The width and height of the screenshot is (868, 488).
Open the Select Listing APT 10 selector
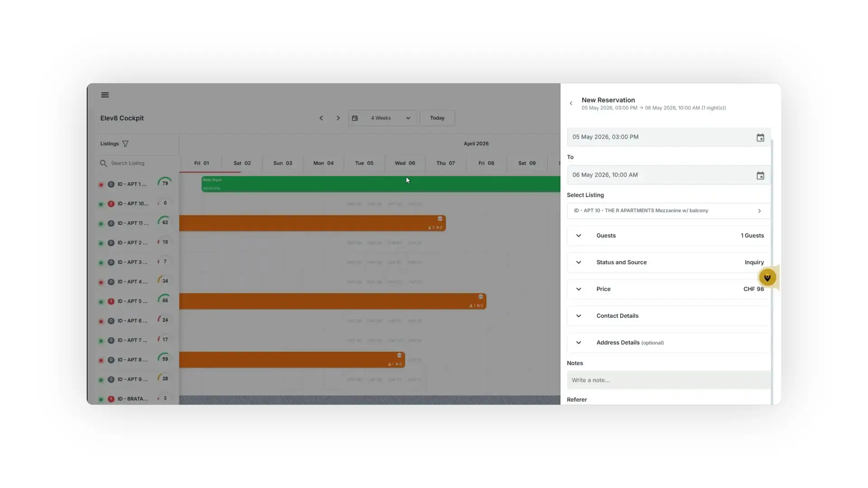pos(669,211)
